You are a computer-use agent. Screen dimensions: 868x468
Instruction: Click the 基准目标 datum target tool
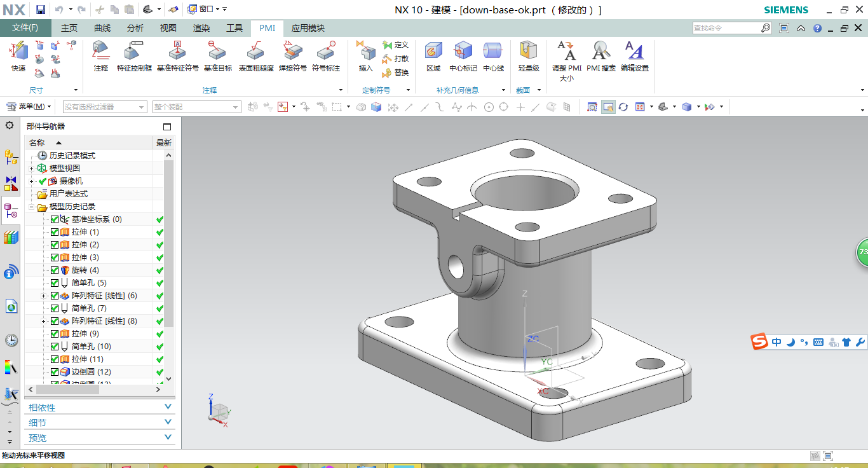tap(218, 57)
